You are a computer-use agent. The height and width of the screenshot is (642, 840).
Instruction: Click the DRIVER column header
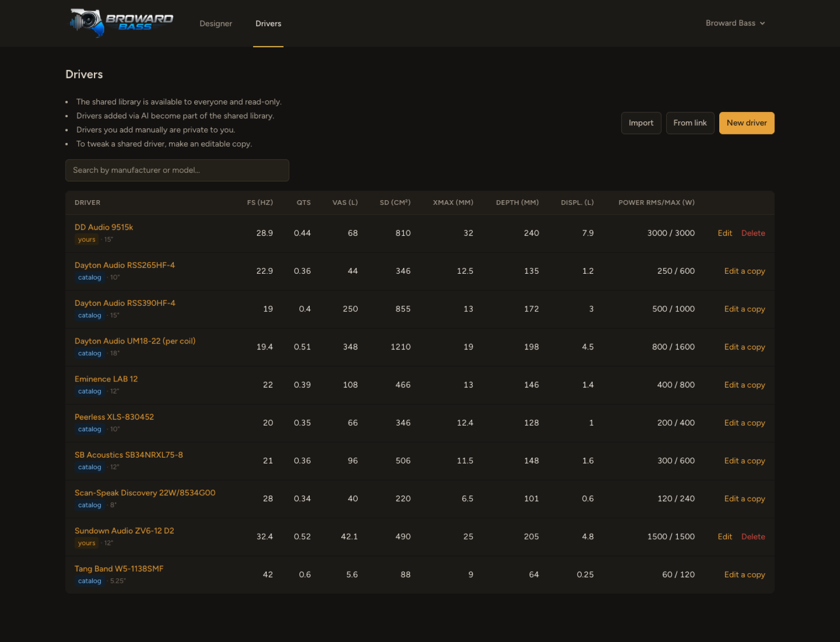88,203
